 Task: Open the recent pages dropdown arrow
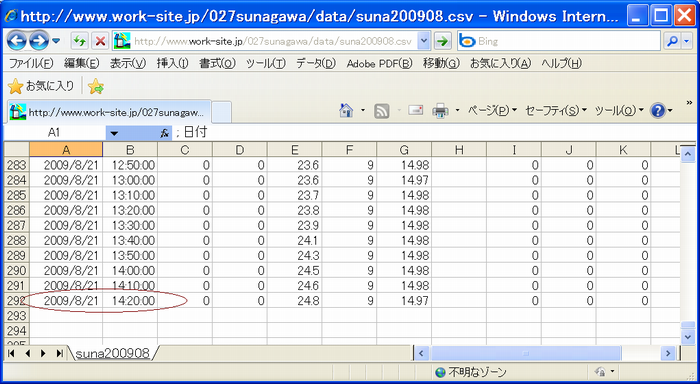[x=56, y=42]
